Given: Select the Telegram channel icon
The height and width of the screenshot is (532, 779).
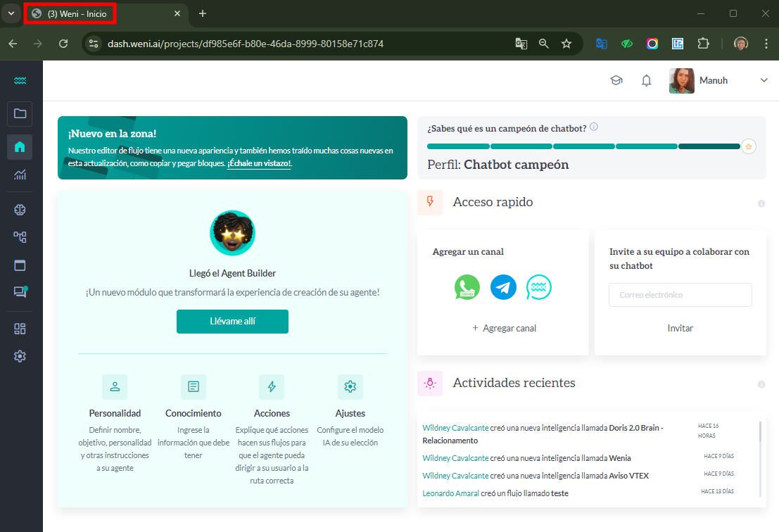Looking at the screenshot, I should [502, 287].
